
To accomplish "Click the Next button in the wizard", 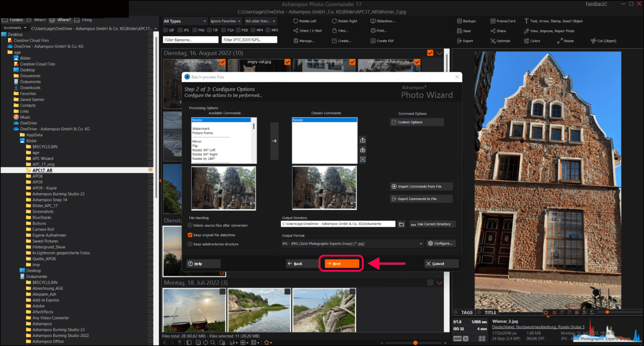I will (x=341, y=264).
